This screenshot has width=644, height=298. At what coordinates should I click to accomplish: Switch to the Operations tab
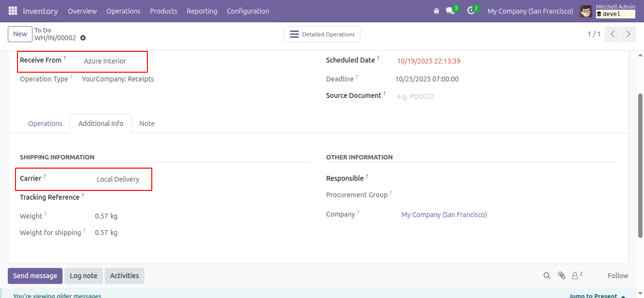tap(45, 124)
